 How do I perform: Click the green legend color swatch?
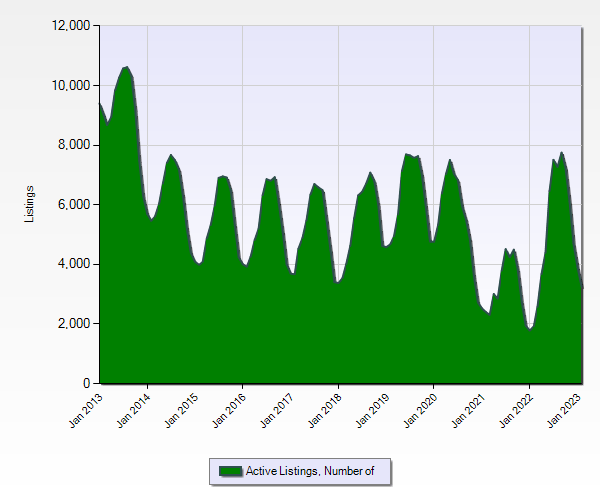pyautogui.click(x=230, y=471)
